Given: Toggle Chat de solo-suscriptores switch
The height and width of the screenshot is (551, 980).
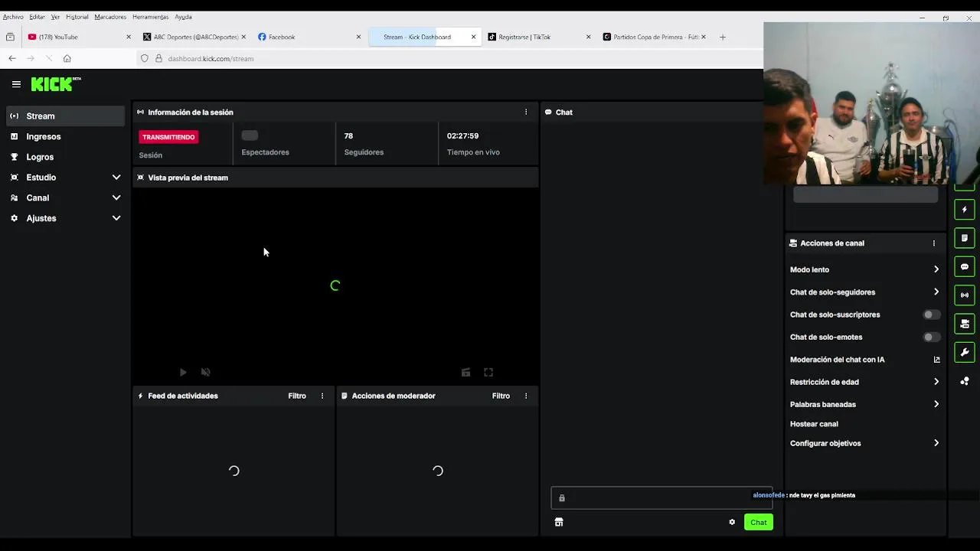Looking at the screenshot, I should (x=931, y=315).
